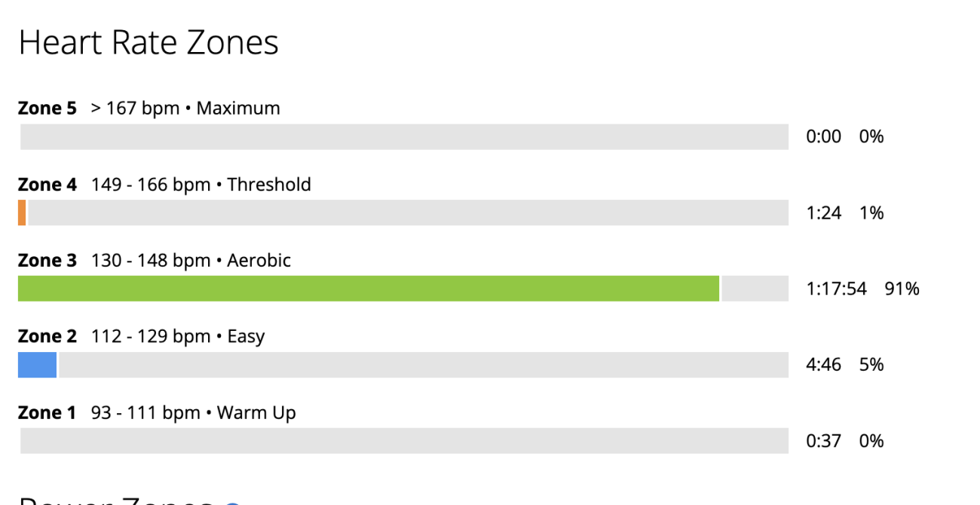
Task: Click the Zone 5 empty progress bar
Action: pyautogui.click(x=404, y=137)
